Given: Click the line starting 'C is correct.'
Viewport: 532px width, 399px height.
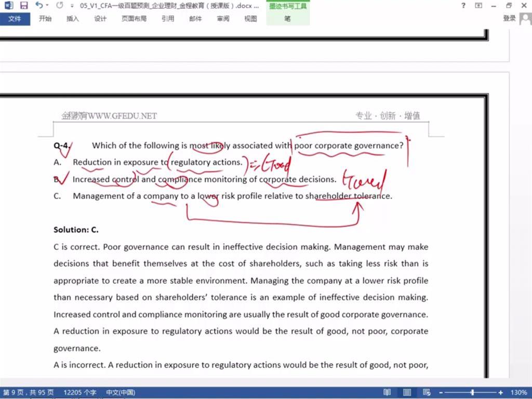Looking at the screenshot, I should [241, 247].
